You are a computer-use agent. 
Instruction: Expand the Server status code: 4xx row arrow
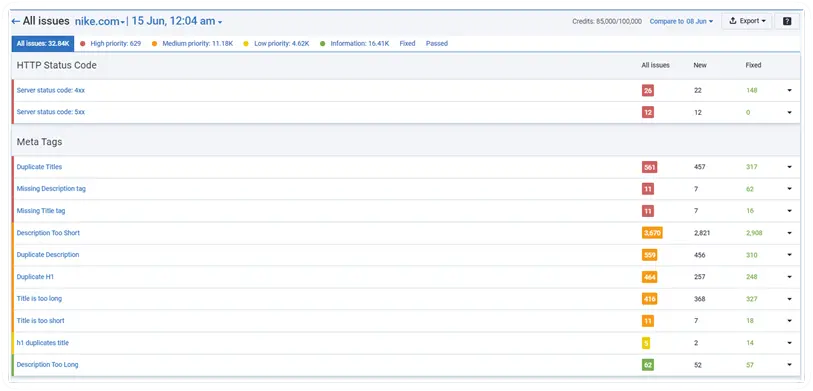[x=789, y=90]
